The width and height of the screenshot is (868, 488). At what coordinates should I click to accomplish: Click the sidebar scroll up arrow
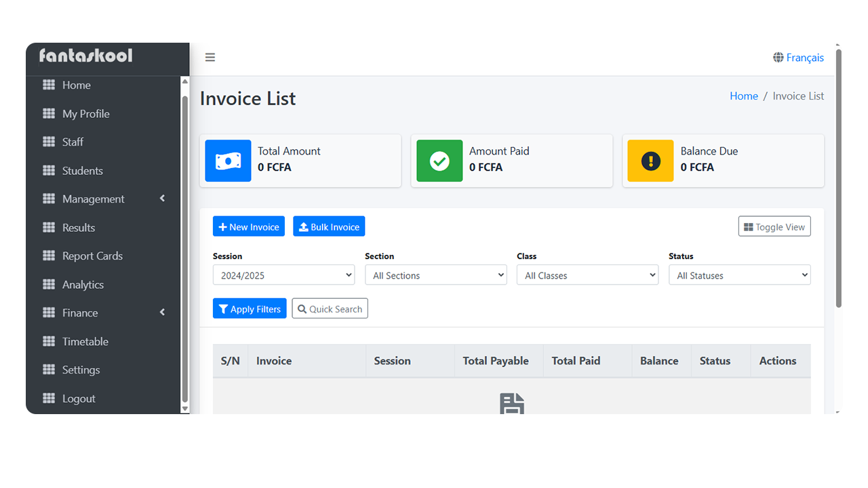pyautogui.click(x=185, y=81)
